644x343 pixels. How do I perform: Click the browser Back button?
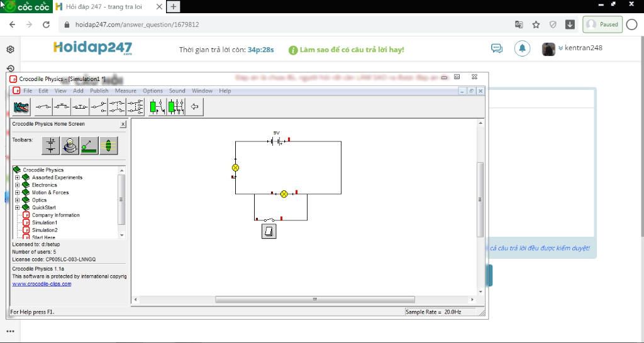13,24
